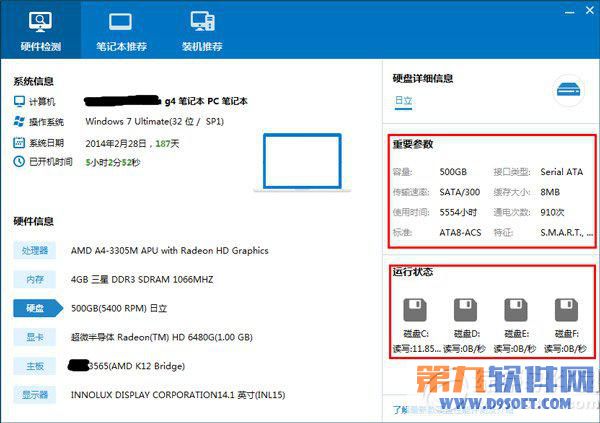Click the 磁盘C: floppy disk icon
600x423 pixels.
pyautogui.click(x=414, y=310)
